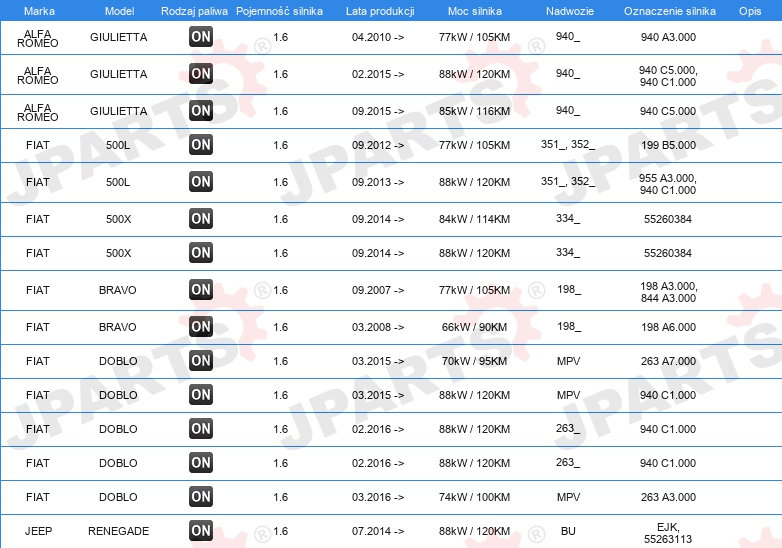Click the ON fuel icon in the Doblo 74kW row
782x548 pixels.
201,497
